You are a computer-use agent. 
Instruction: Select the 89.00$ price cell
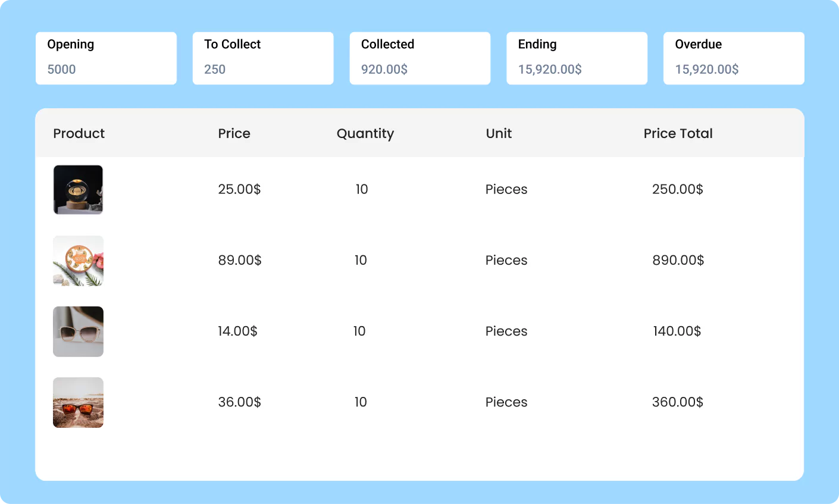(240, 260)
